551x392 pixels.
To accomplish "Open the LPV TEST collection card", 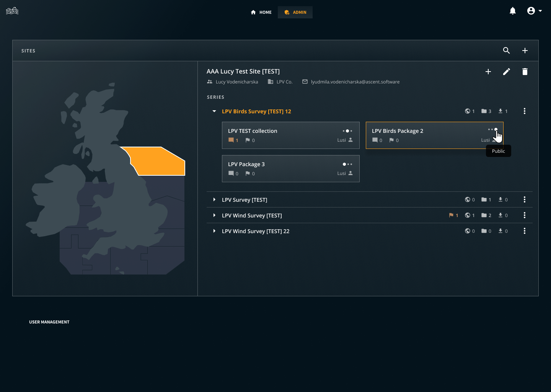I will (x=291, y=135).
